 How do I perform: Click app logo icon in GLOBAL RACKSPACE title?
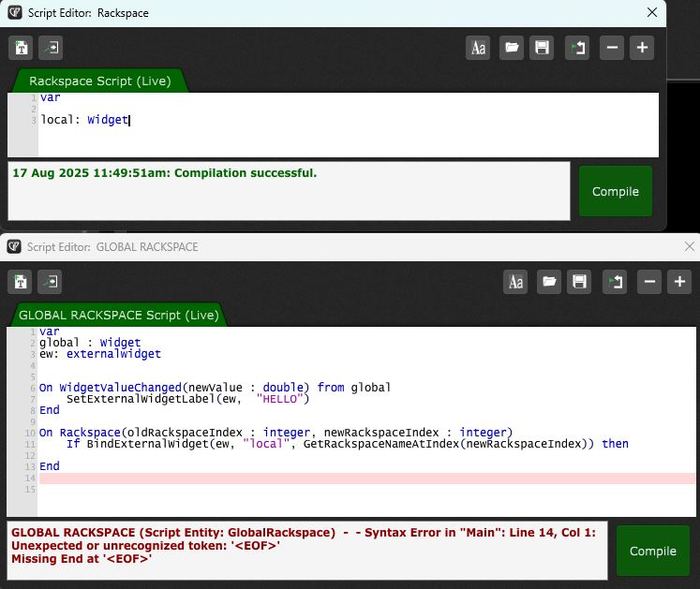(14, 247)
